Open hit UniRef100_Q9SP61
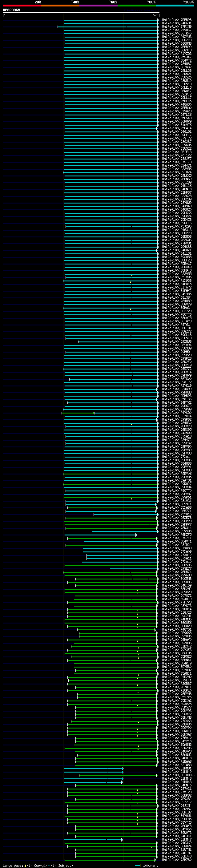The width and height of the screenshot is (197, 868). (x=176, y=497)
